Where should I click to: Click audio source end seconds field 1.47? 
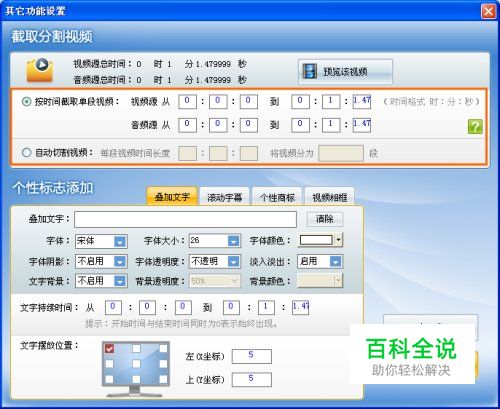362,125
